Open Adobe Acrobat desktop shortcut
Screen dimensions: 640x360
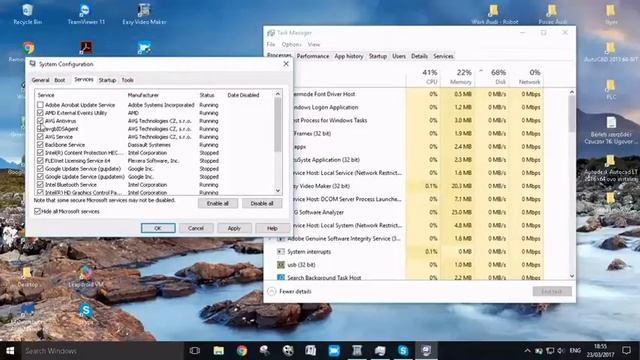coord(86,48)
